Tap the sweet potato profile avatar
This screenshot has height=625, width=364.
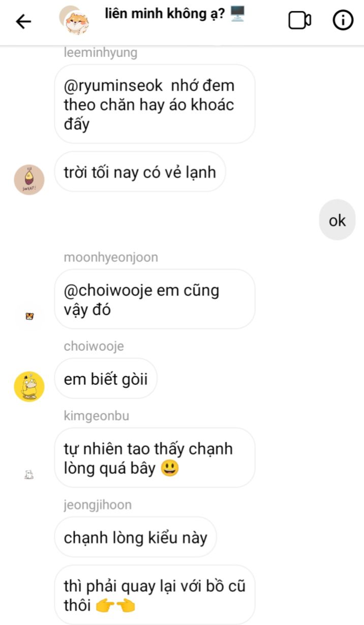(29, 180)
